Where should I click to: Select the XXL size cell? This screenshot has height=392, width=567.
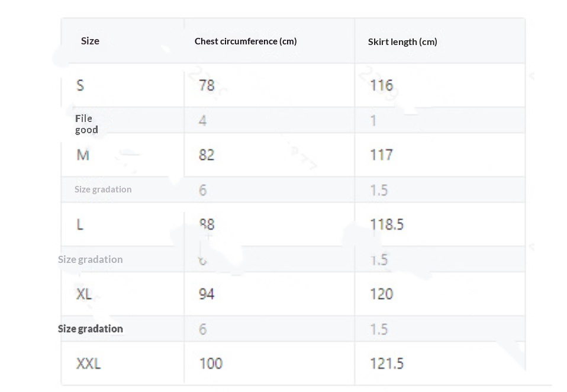point(88,363)
